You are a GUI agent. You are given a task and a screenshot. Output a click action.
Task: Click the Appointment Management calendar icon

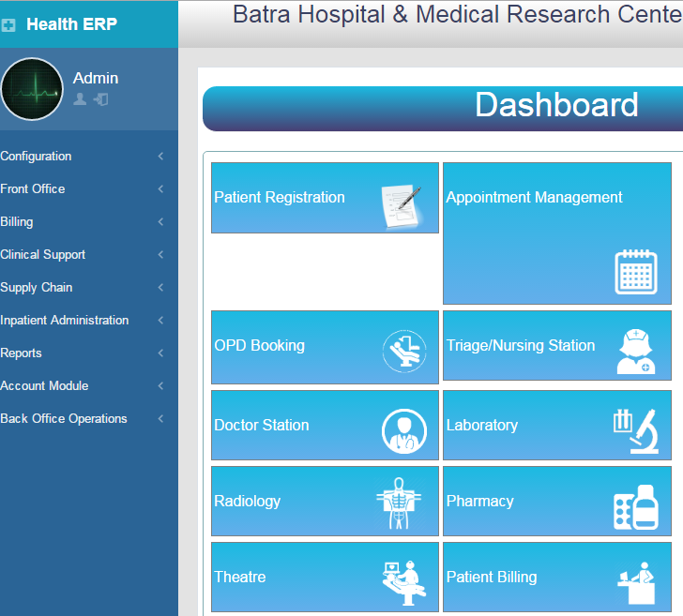pos(636,272)
